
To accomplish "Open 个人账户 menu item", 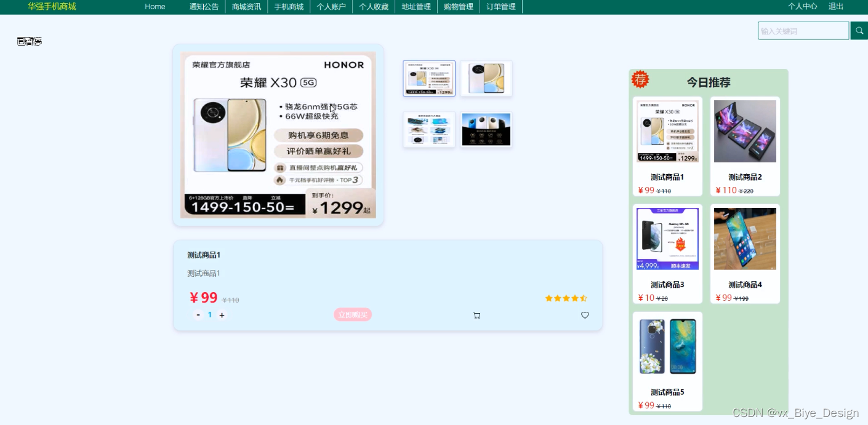I will (331, 7).
